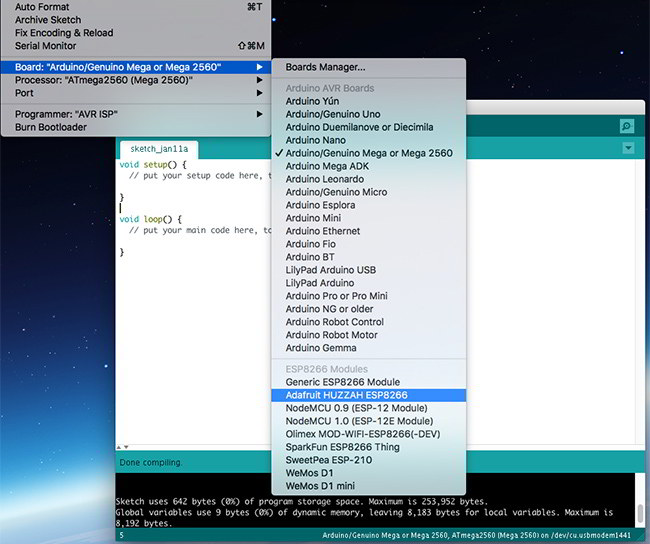Pick Arduino Robot Motor
This screenshot has height=544, width=650.
click(369, 335)
